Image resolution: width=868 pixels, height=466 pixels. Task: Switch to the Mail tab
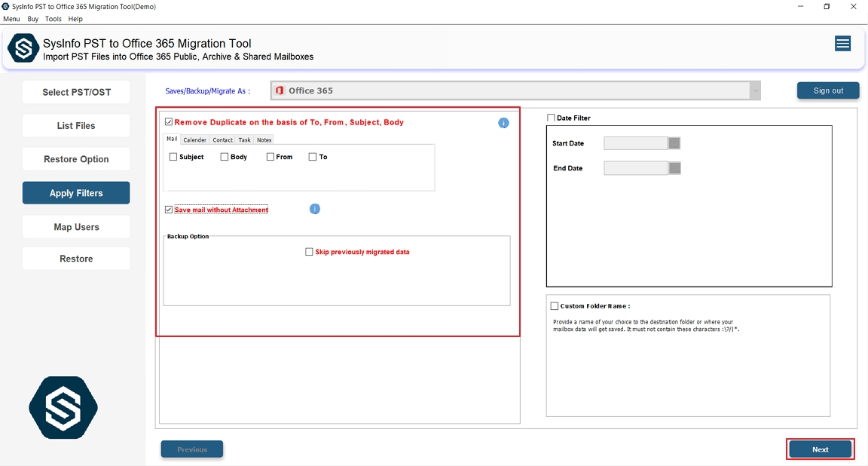point(172,139)
